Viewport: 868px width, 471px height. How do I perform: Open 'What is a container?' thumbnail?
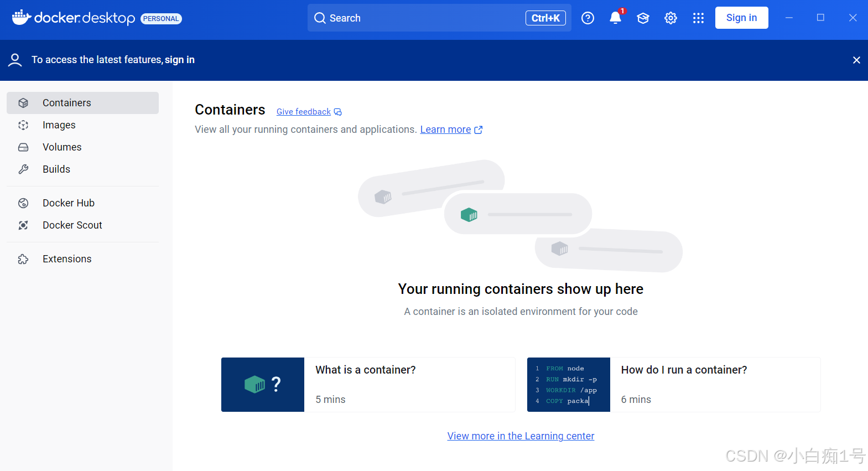(x=263, y=385)
